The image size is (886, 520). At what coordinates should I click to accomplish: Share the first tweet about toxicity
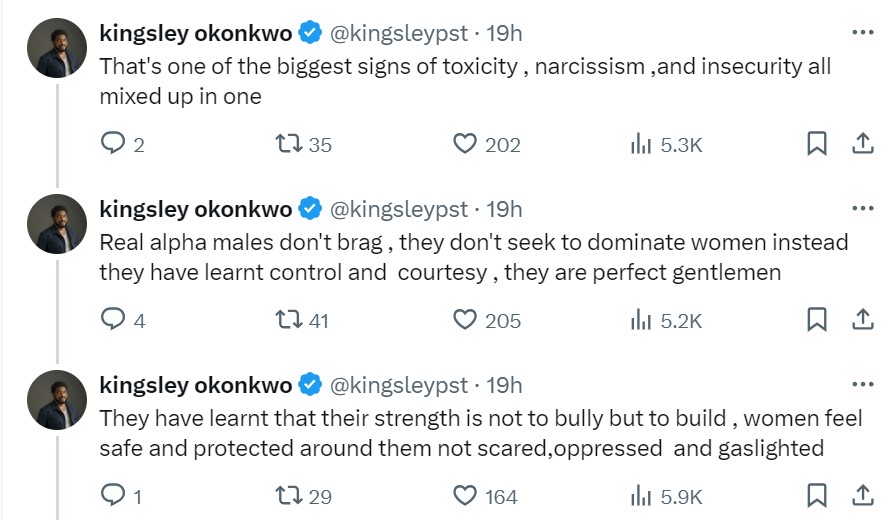862,144
